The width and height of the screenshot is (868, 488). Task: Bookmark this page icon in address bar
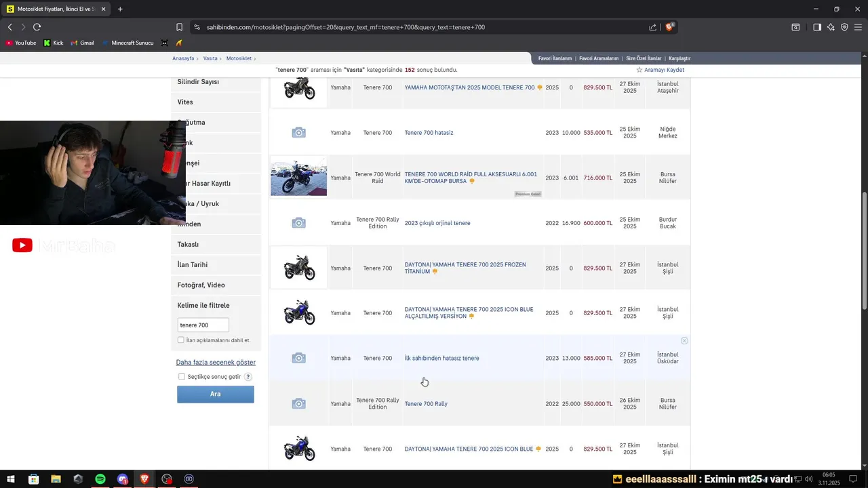pos(179,27)
